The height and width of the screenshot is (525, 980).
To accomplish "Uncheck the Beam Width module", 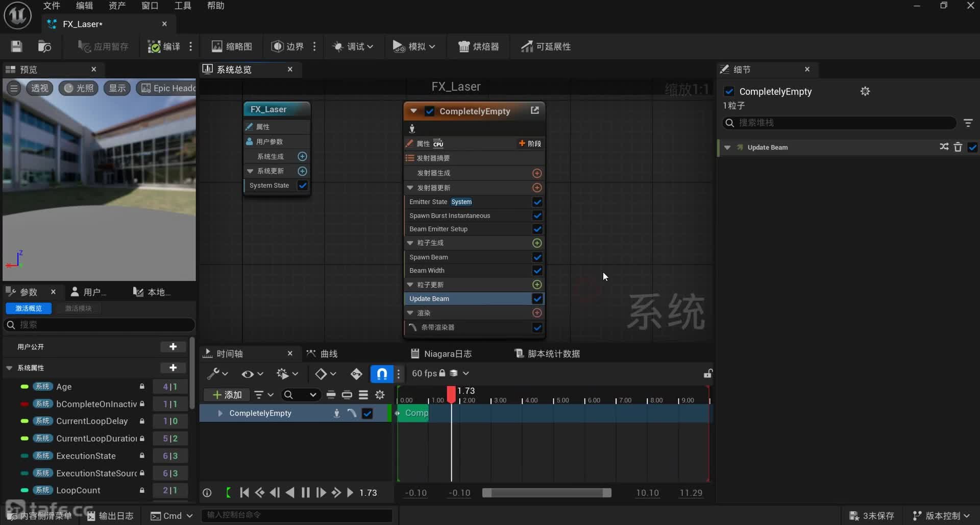I will point(537,271).
